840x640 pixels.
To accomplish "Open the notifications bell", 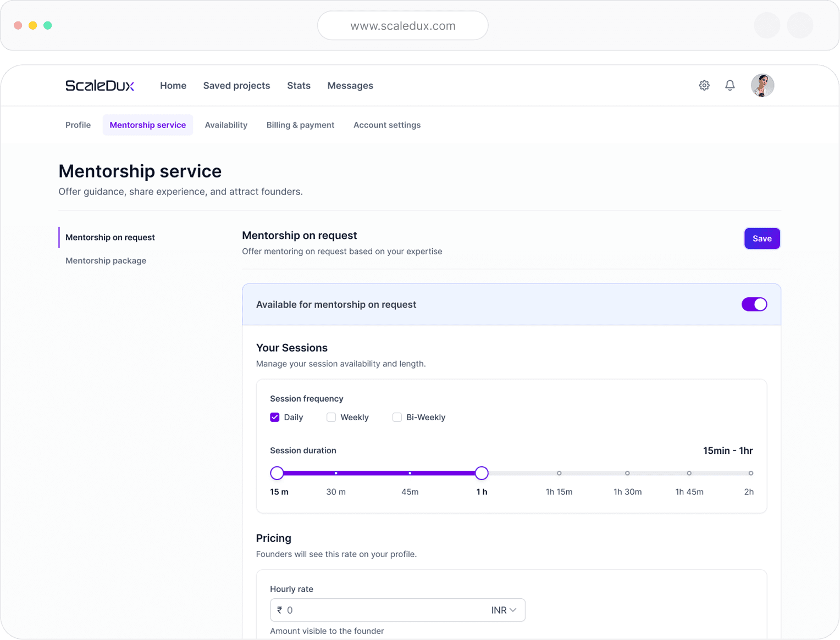I will [730, 85].
